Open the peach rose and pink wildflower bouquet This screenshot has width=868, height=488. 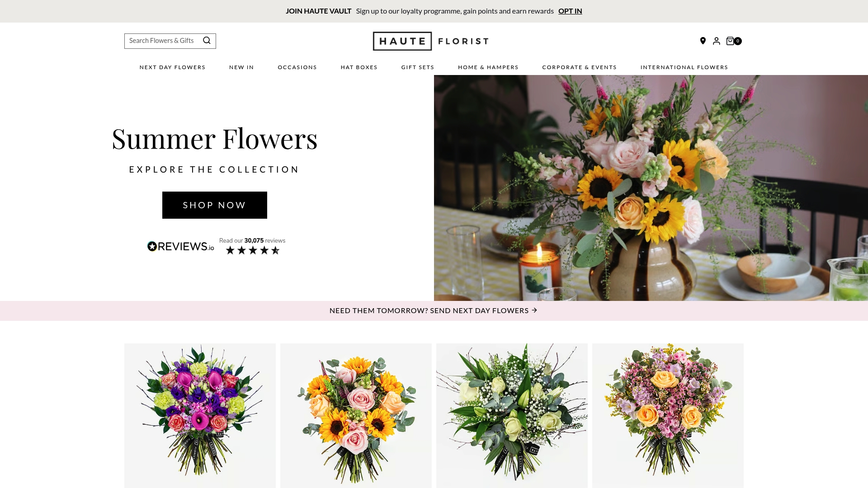point(668,416)
